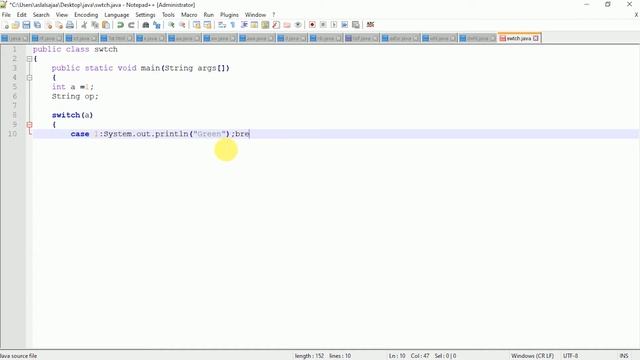The width and height of the screenshot is (640, 360).
Task: Create a new document via toolbar
Action: [6, 25]
